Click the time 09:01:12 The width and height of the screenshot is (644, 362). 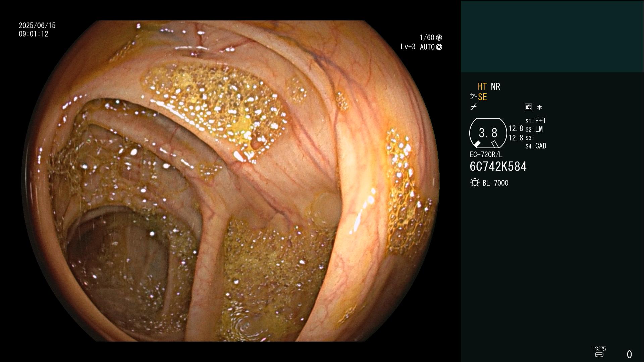coord(34,34)
